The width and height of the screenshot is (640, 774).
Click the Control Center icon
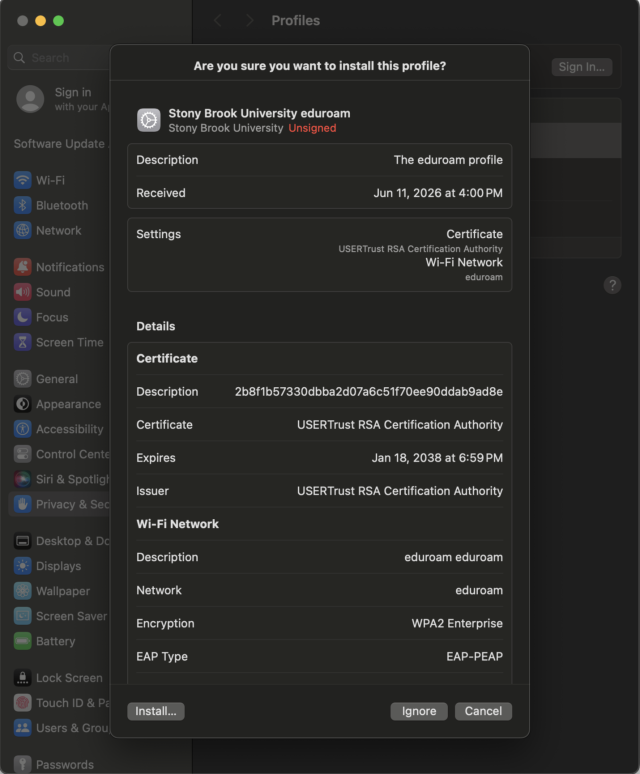[x=22, y=454]
